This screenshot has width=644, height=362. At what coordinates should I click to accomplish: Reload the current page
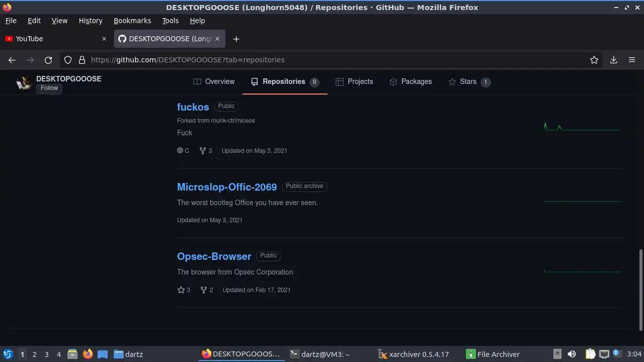click(x=48, y=60)
